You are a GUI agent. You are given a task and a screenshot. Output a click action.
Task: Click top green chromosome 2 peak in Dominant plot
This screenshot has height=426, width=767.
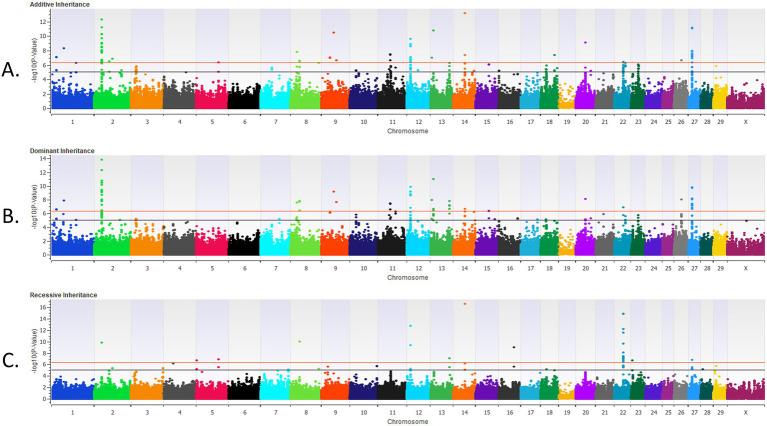[x=101, y=159]
